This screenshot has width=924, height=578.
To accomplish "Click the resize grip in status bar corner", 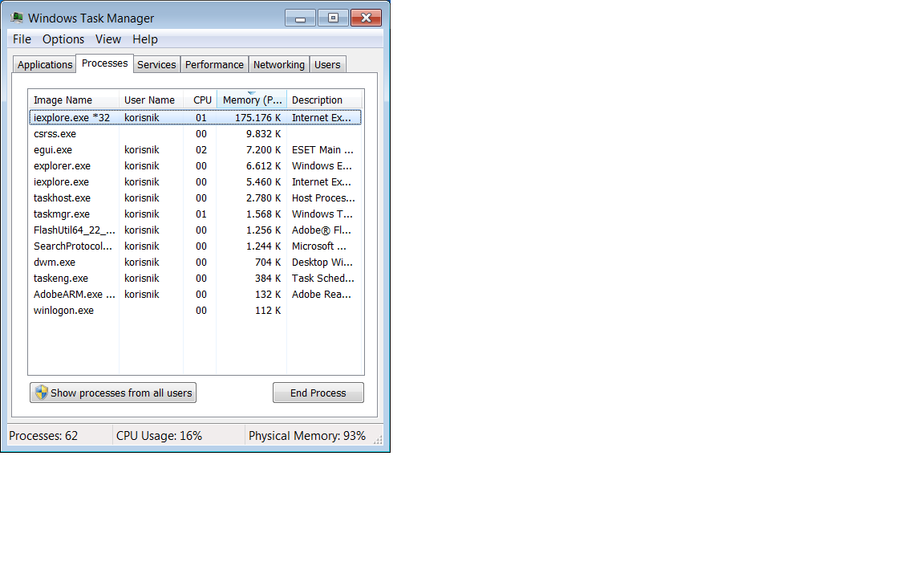I will click(x=379, y=440).
